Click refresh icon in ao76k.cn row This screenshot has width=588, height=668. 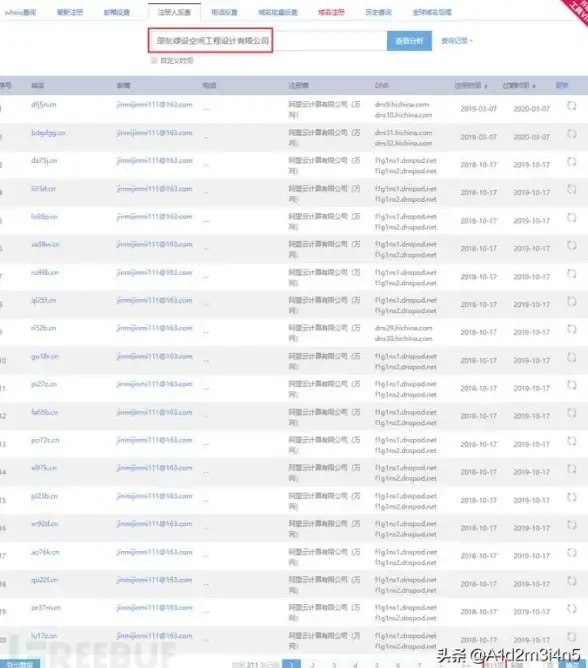click(x=571, y=553)
